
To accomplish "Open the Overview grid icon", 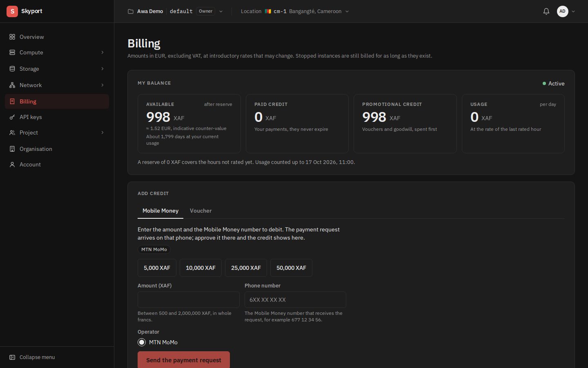I will (12, 37).
